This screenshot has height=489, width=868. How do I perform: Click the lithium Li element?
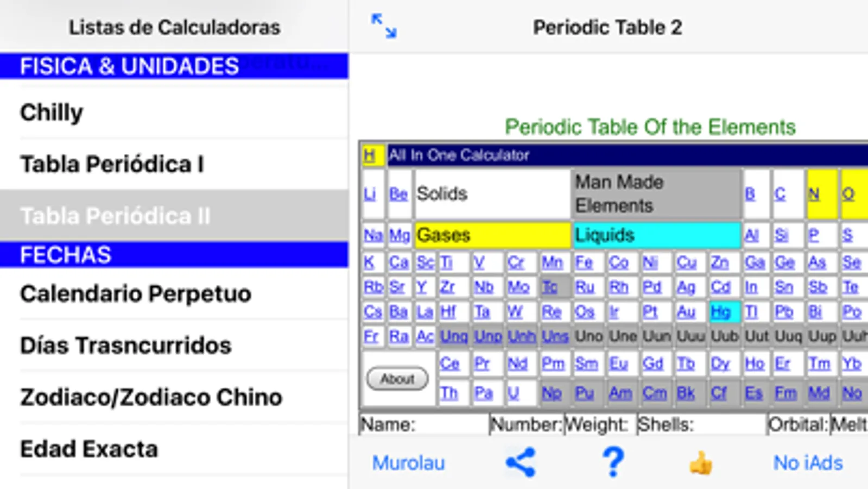(370, 194)
